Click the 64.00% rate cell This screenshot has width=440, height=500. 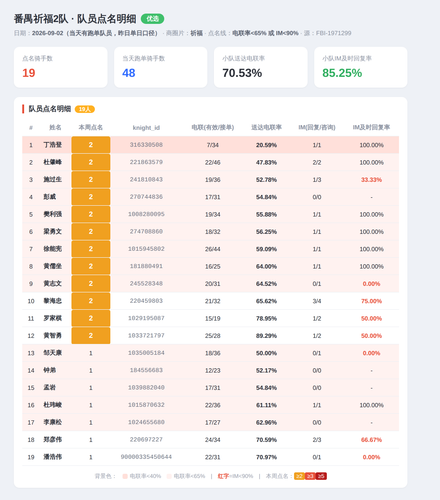(266, 266)
